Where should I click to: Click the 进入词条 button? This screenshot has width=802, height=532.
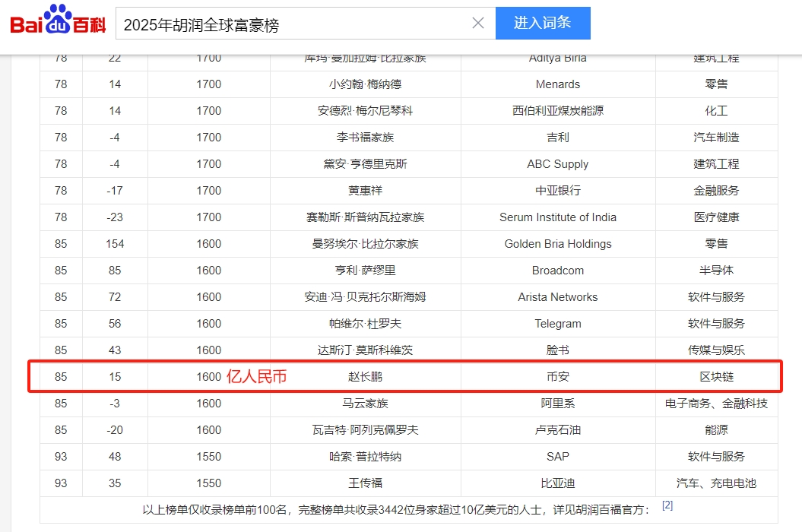543,23
